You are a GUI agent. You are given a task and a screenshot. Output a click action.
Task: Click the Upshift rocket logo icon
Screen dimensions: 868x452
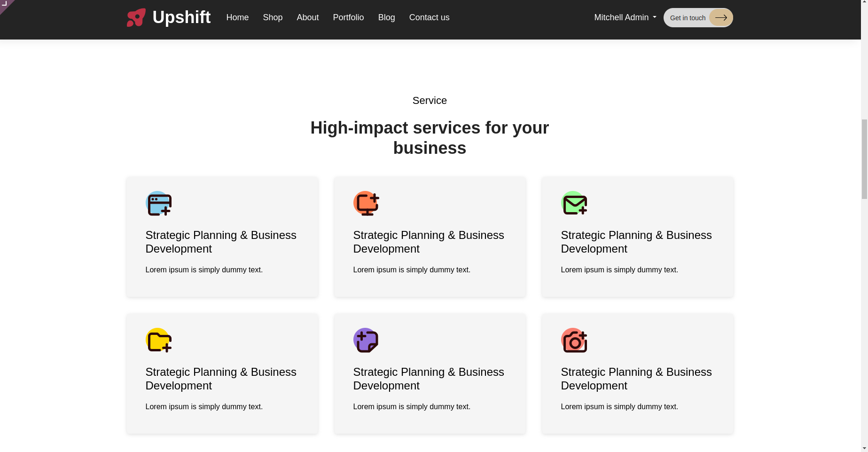click(x=136, y=18)
